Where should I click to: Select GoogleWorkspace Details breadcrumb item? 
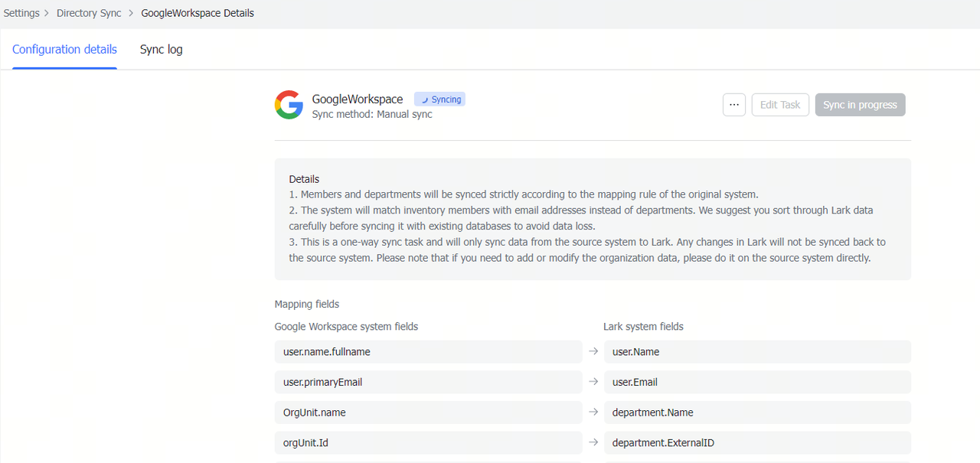pos(198,13)
